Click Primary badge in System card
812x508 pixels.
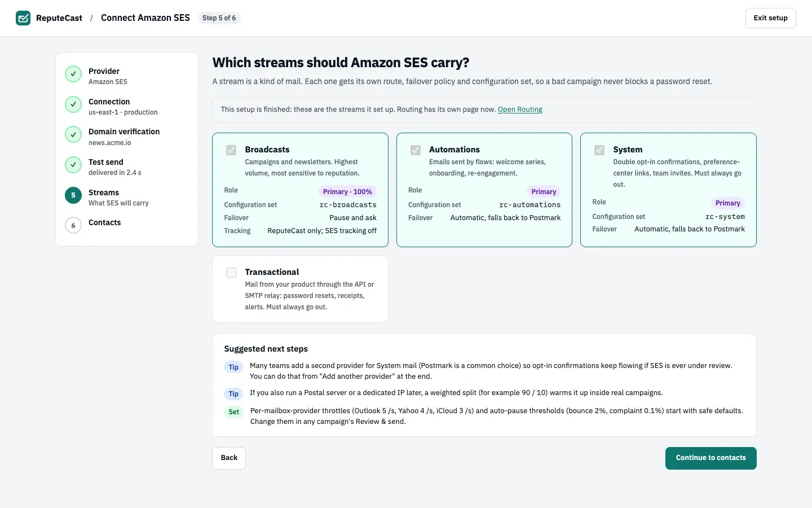point(728,203)
